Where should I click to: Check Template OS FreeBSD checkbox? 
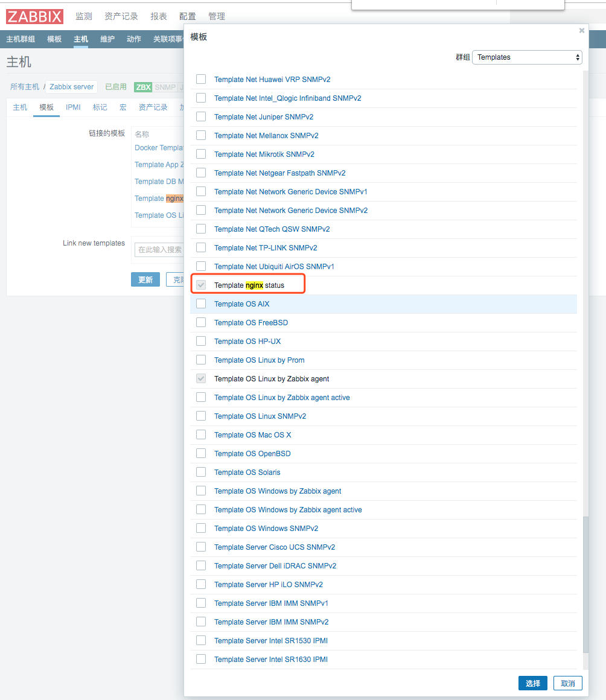(201, 322)
